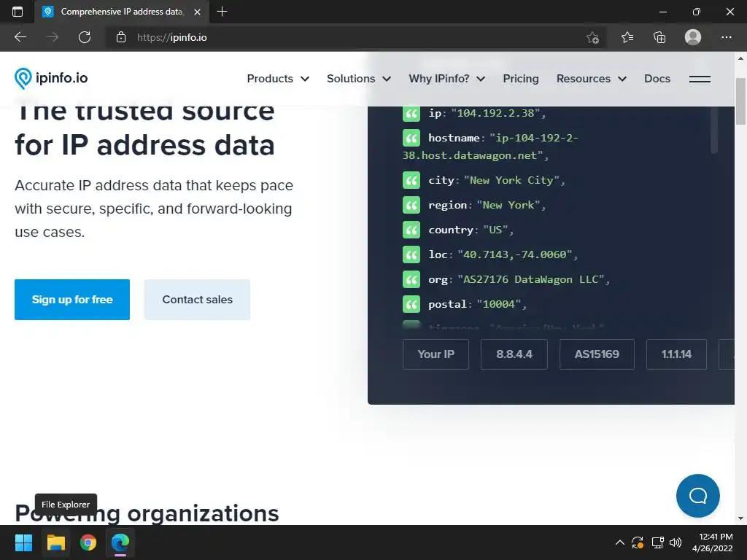Select the AS15169 example button

[x=597, y=354]
